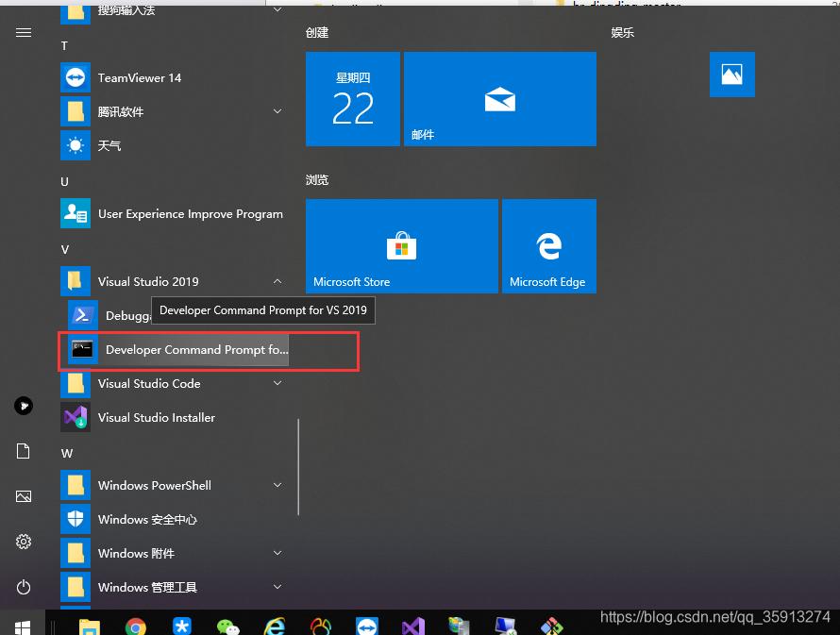This screenshot has height=635, width=840.
Task: Click the 娱乐 tile group title
Action: pyautogui.click(x=623, y=33)
